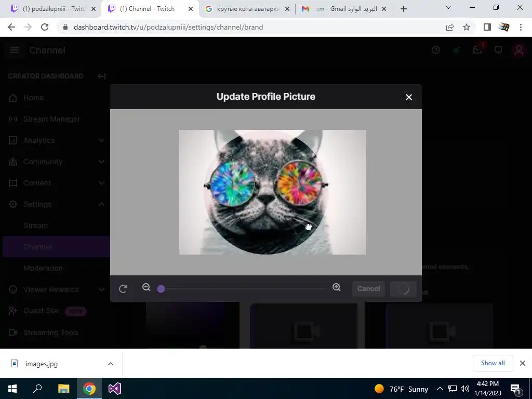Click the Settings gear icon
532x399 pixels.
(13, 204)
